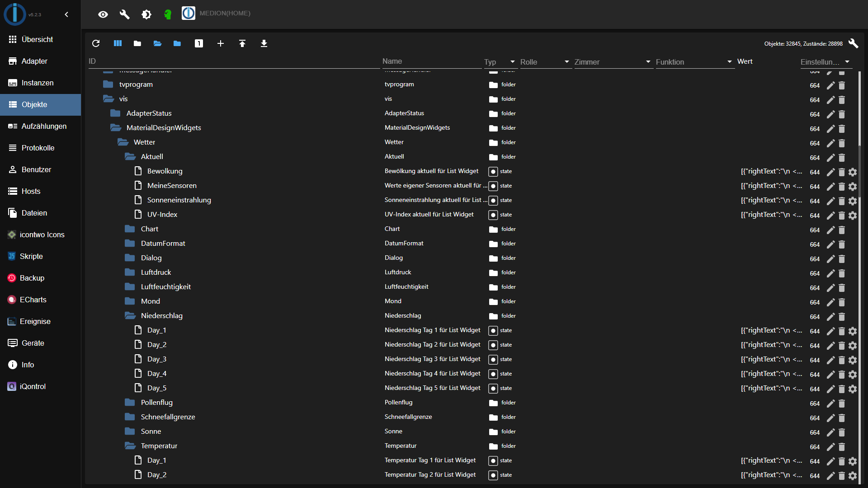Collapse the sidebar with the chevron arrow

(x=66, y=14)
